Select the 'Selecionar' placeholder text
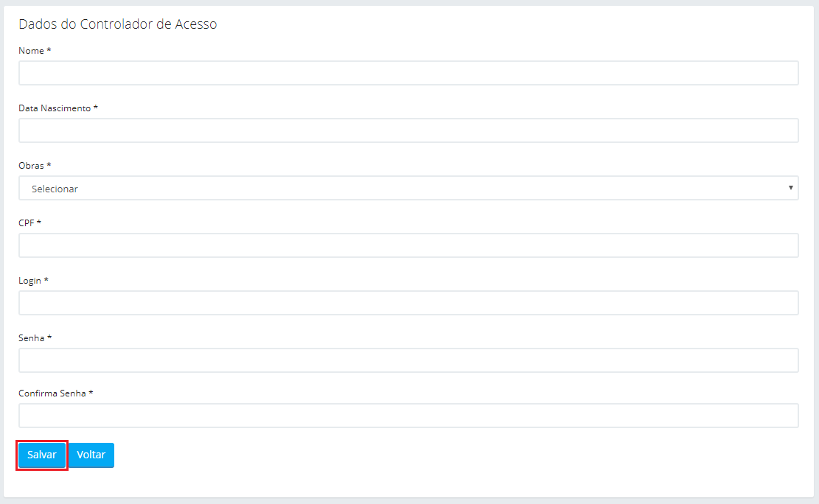 point(55,189)
